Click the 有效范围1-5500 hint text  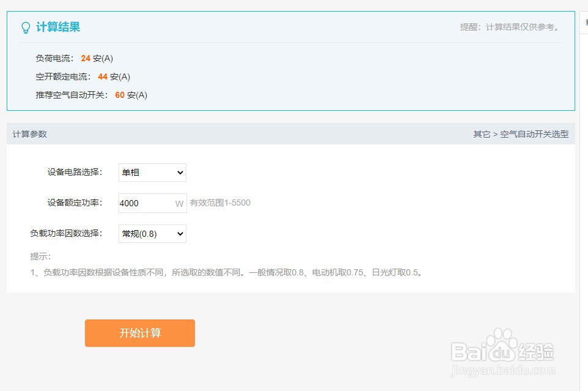(x=220, y=203)
